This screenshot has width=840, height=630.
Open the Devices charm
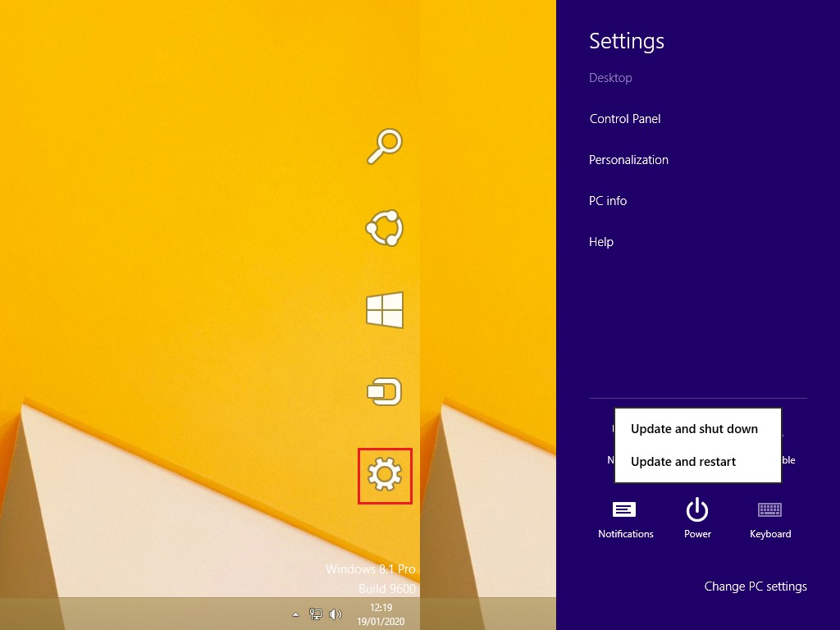click(384, 392)
